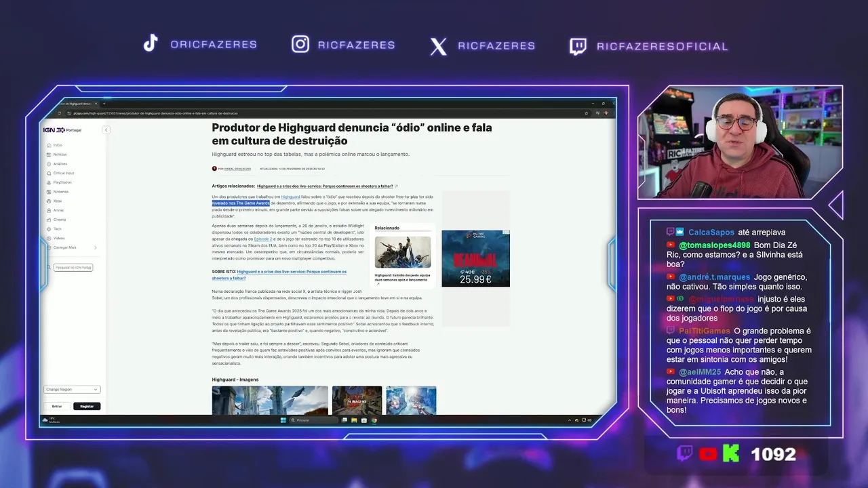Click chat username @aelMM25
The height and width of the screenshot is (488, 868).
click(700, 372)
